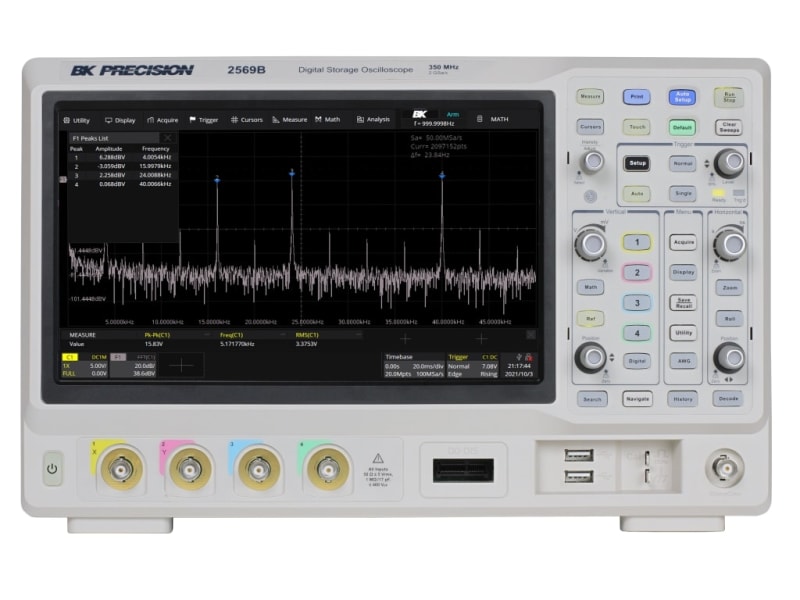Screen dimensions: 800x600
Task: Open the on-screen Analysis menu
Action: coord(373,119)
